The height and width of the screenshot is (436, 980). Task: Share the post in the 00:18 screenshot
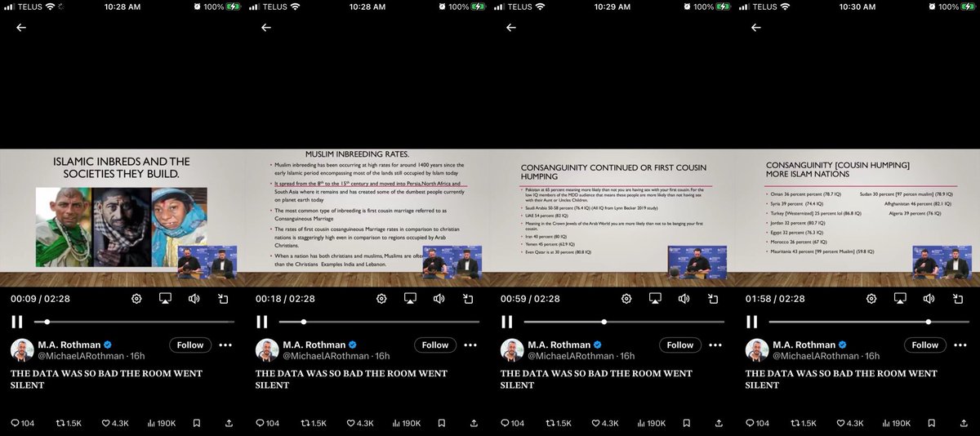tap(473, 423)
